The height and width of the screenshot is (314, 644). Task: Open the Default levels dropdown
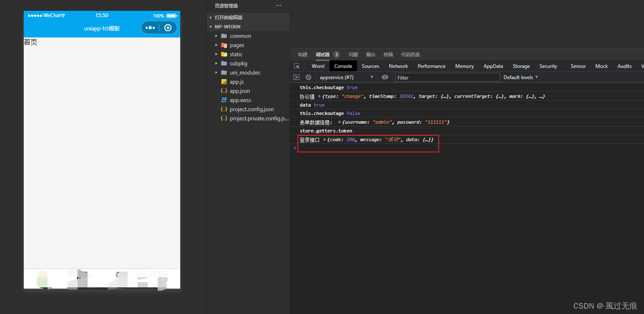pos(520,77)
